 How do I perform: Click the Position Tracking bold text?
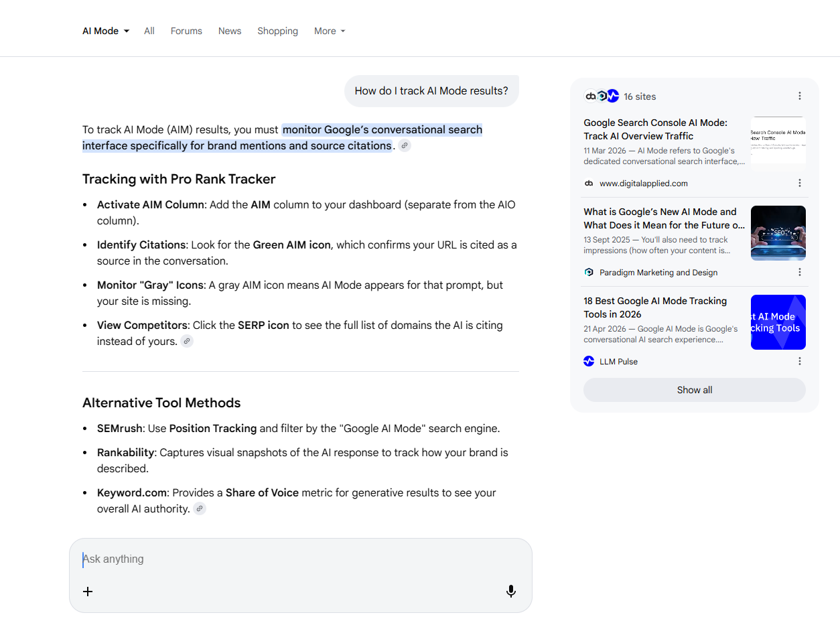(213, 428)
